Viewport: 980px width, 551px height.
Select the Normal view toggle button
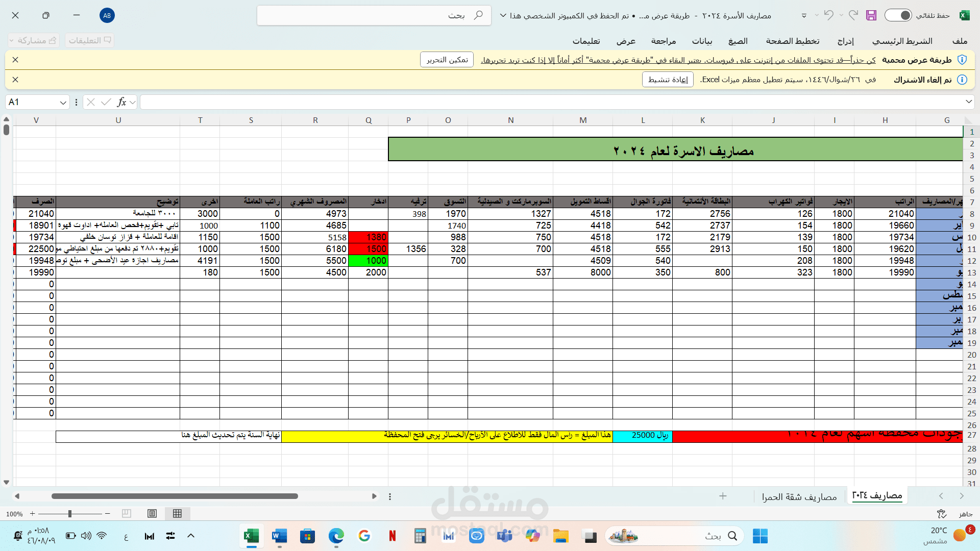[x=177, y=513]
